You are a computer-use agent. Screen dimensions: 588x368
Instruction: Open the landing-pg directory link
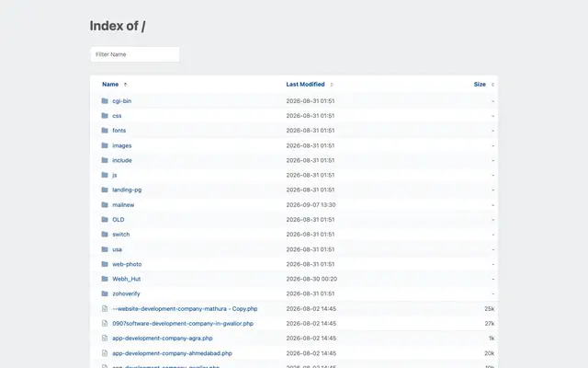click(127, 190)
